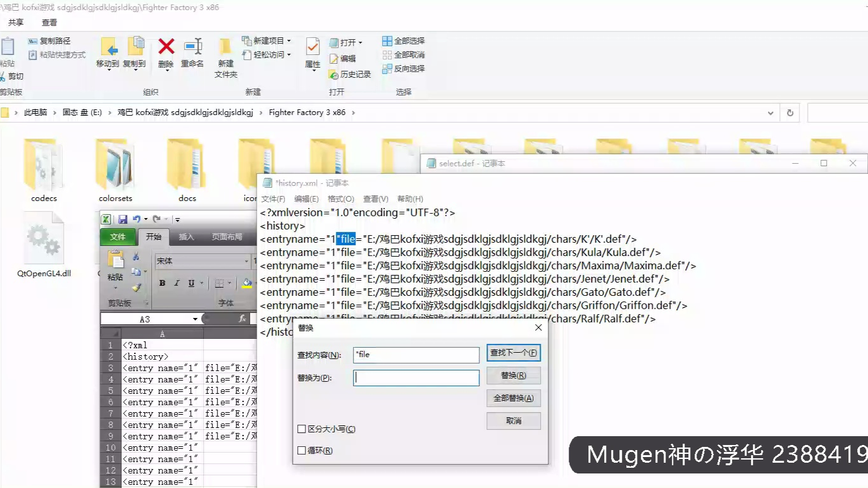The height and width of the screenshot is (488, 868).
Task: Click the Bold icon in Excel
Action: click(161, 283)
